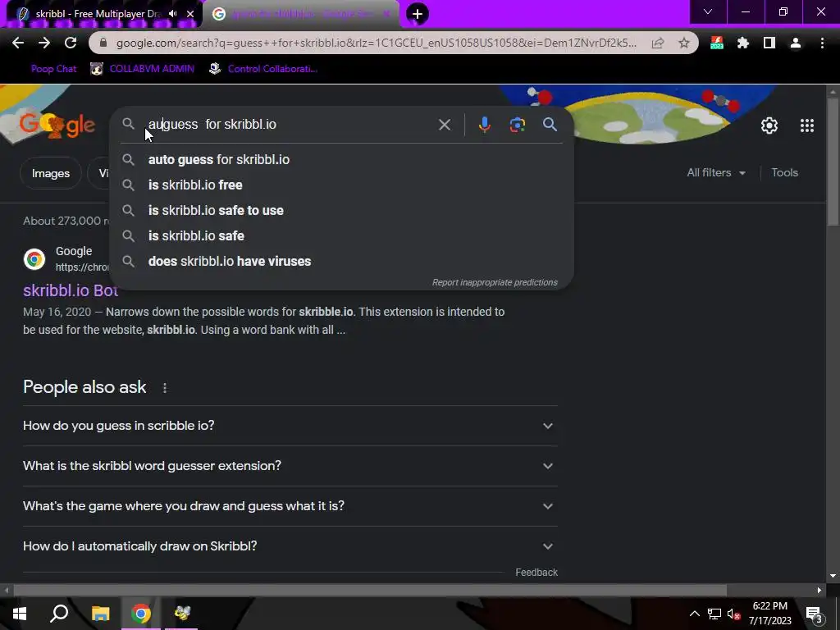Image resolution: width=840 pixels, height=630 pixels.
Task: Mute the skribbl tab audio icon
Action: (172, 14)
